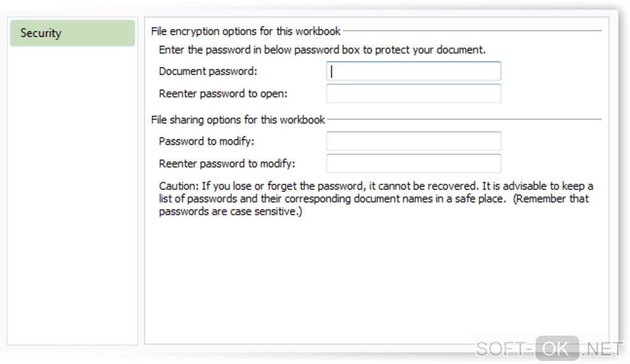Click the "passwords are case sensitive" note
This screenshot has height=364, width=630.
[230, 212]
